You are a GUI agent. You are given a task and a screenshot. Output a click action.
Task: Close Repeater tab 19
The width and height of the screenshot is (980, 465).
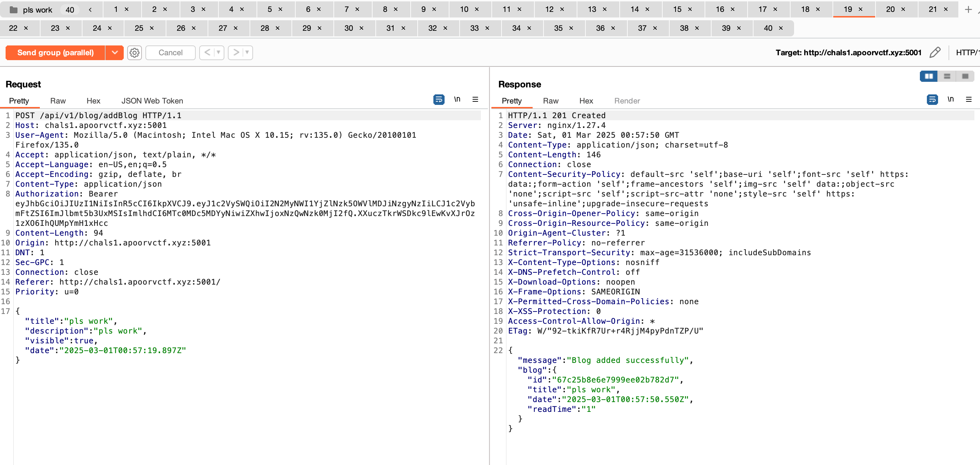[860, 9]
